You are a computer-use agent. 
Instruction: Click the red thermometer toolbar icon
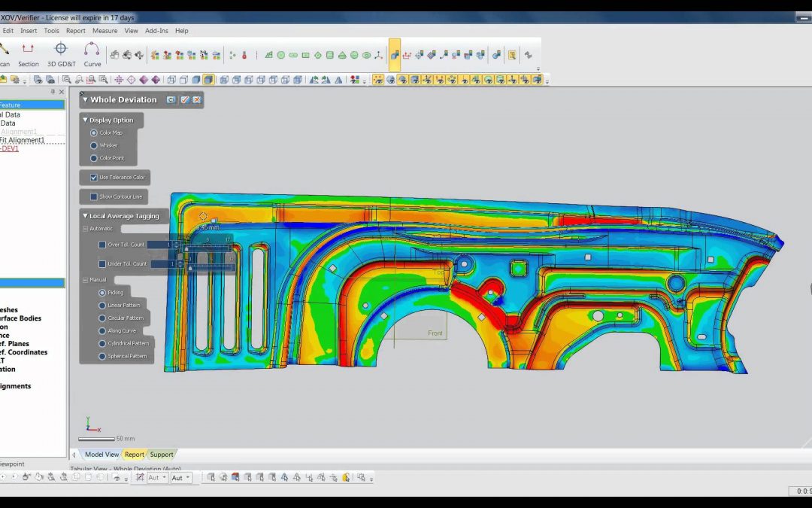pos(244,55)
